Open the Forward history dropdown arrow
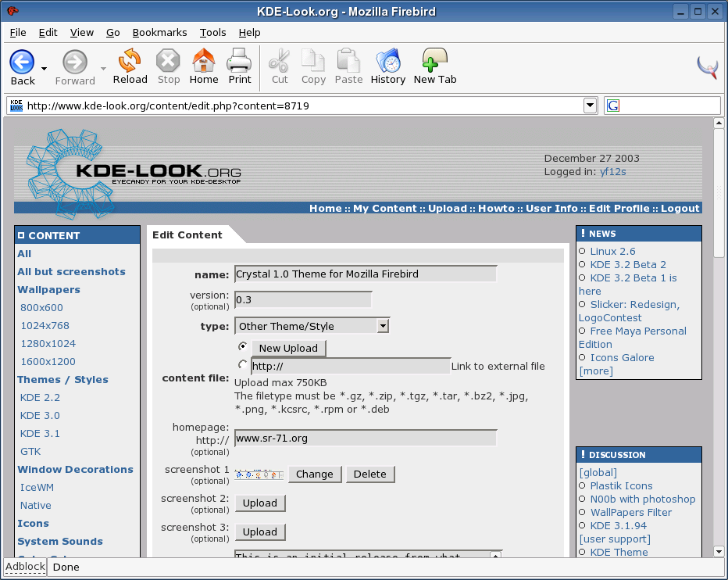 (x=103, y=68)
